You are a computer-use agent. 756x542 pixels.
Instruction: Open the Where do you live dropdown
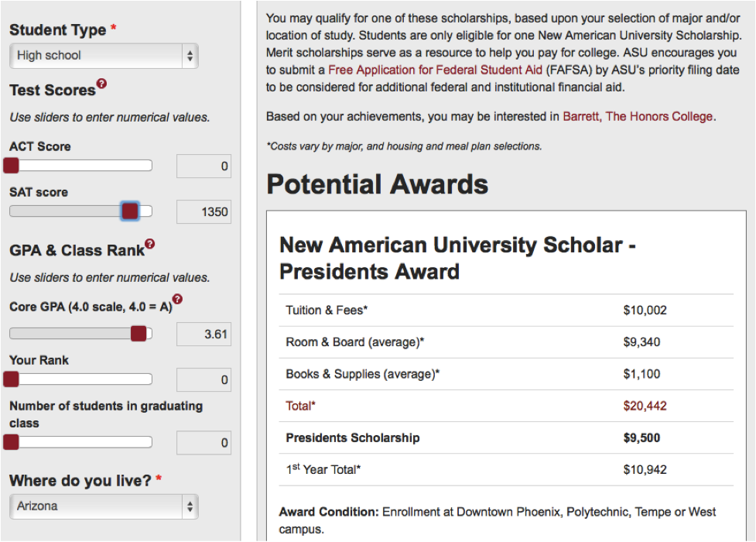(104, 506)
